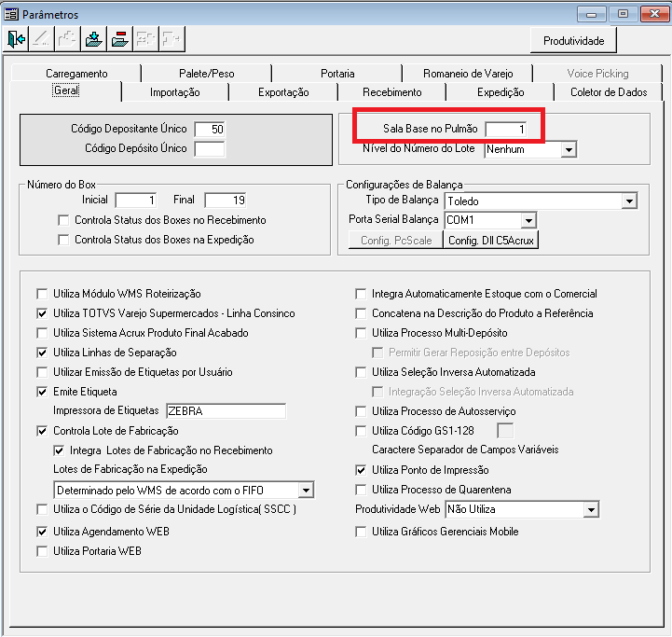This screenshot has height=637, width=672.
Task: Click the Caractere Separador small input box
Action: 505,431
